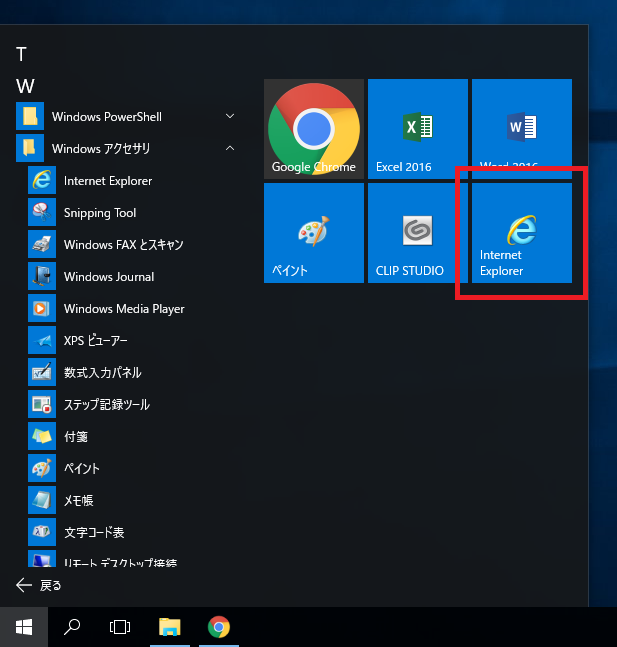Open Task View in taskbar

(120, 627)
